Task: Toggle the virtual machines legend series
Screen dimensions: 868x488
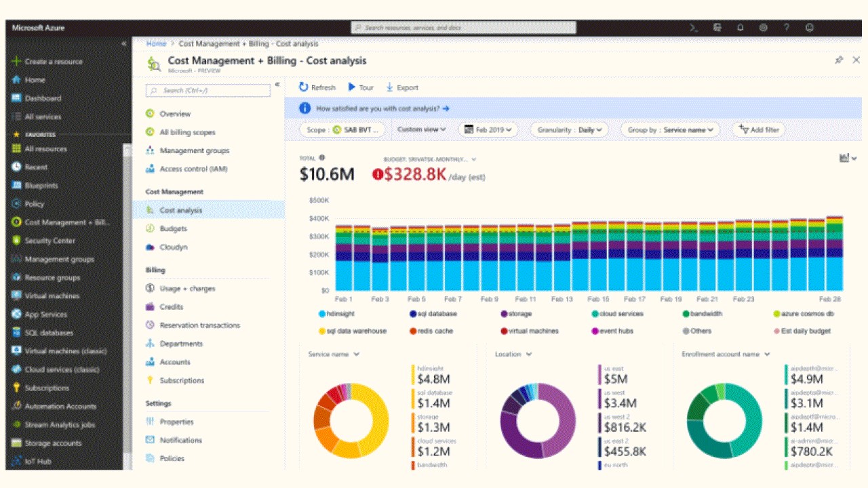Action: [530, 331]
